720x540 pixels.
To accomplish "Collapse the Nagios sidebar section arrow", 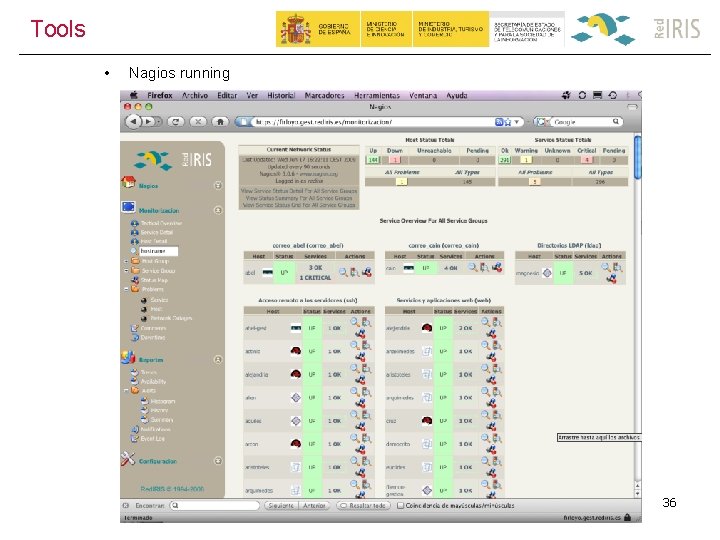I will tap(218, 185).
